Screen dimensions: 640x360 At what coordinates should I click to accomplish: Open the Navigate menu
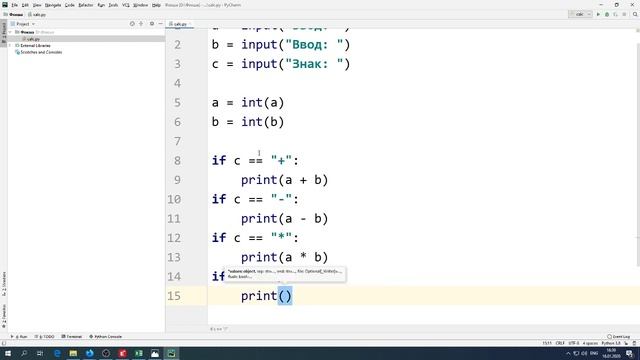[x=53, y=5]
